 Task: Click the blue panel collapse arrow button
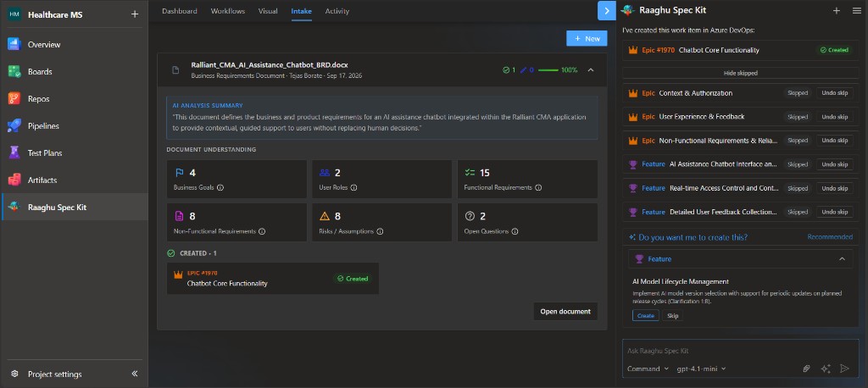[x=607, y=10]
